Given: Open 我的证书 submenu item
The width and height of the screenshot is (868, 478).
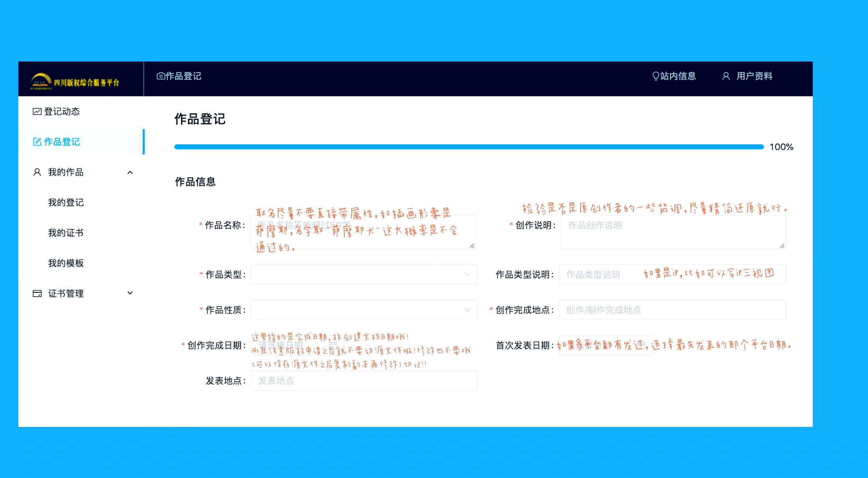Looking at the screenshot, I should 66,233.
